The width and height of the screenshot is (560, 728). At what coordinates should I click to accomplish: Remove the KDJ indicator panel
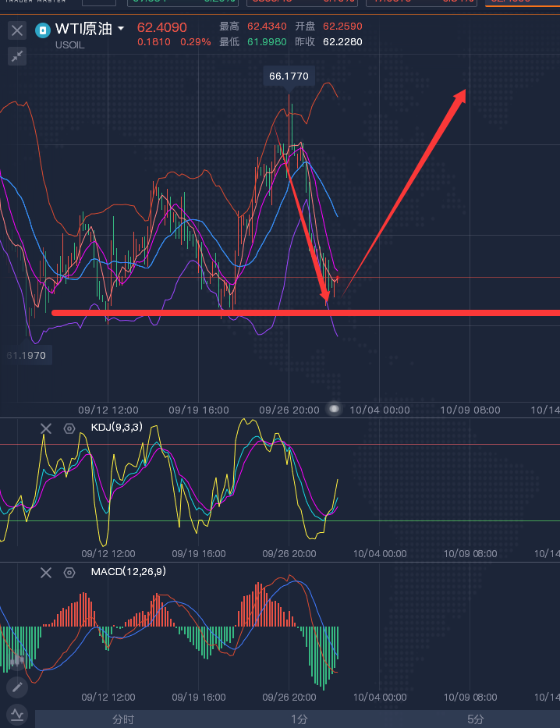46,428
